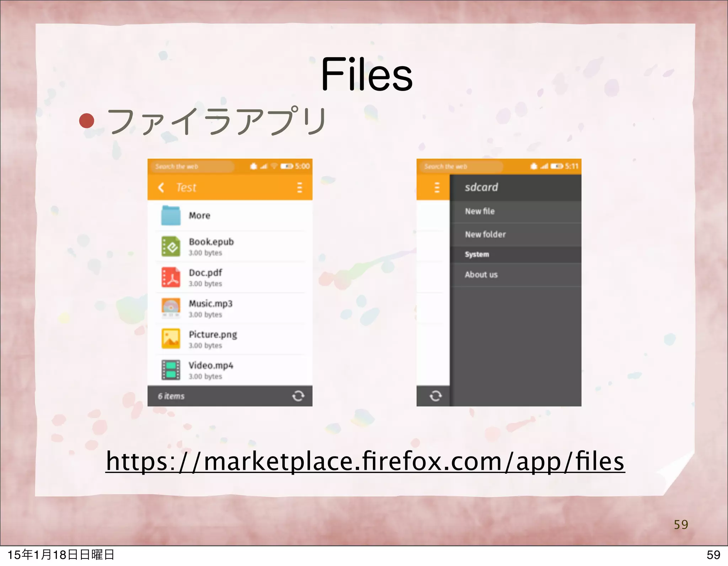Select the Music.mp3 file icon
The image size is (728, 566).
(x=171, y=308)
